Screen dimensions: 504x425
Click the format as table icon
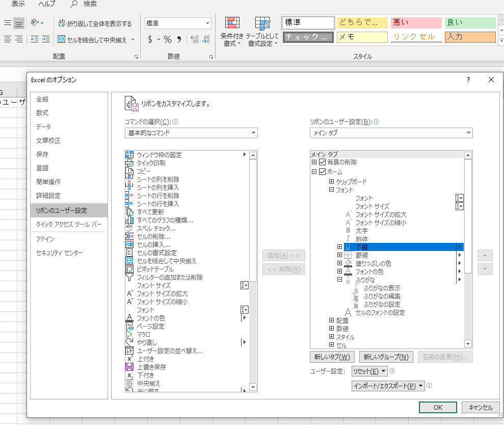(262, 31)
